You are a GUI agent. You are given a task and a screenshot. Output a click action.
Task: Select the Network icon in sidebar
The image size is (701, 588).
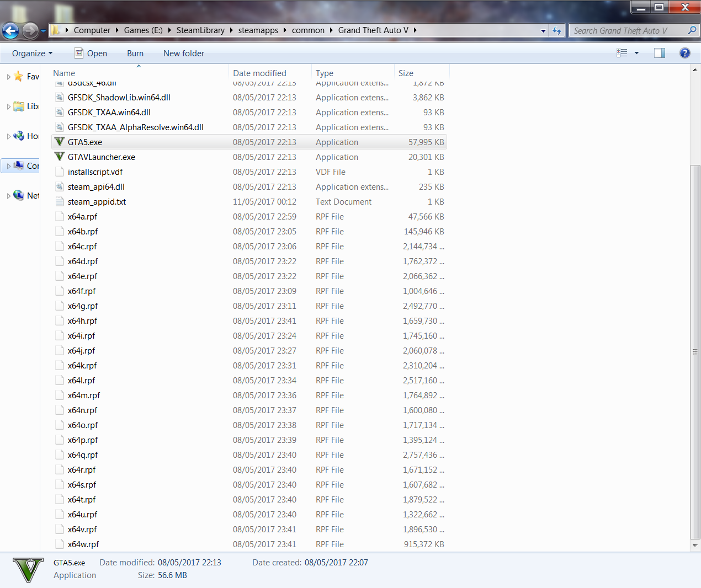19,195
